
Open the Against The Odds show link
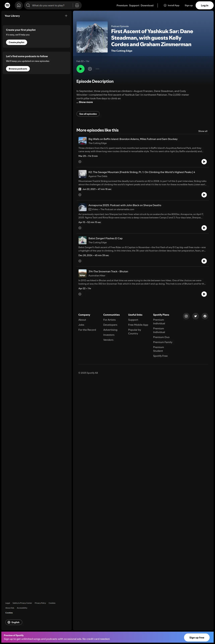coord(98,176)
